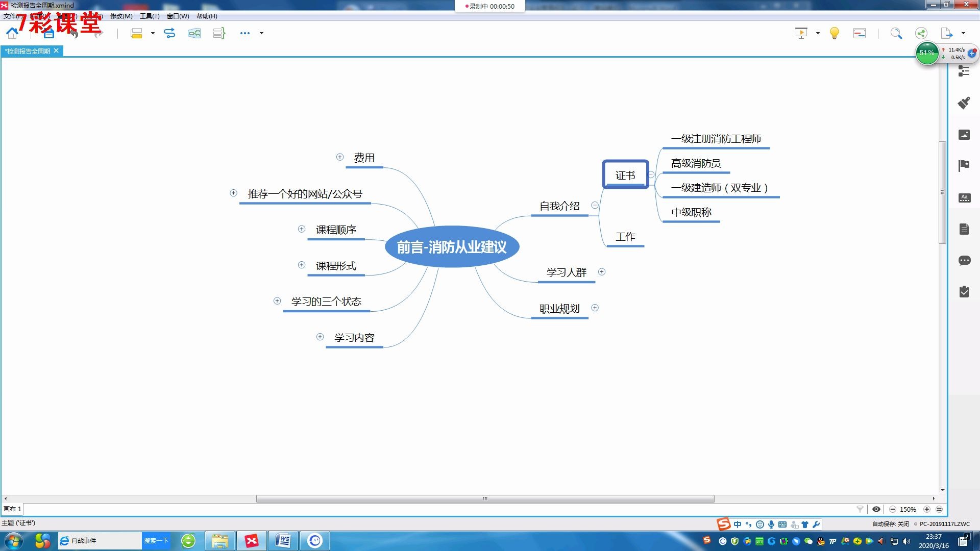Open the comments speech bubble panel icon
980x551 pixels.
964,261
